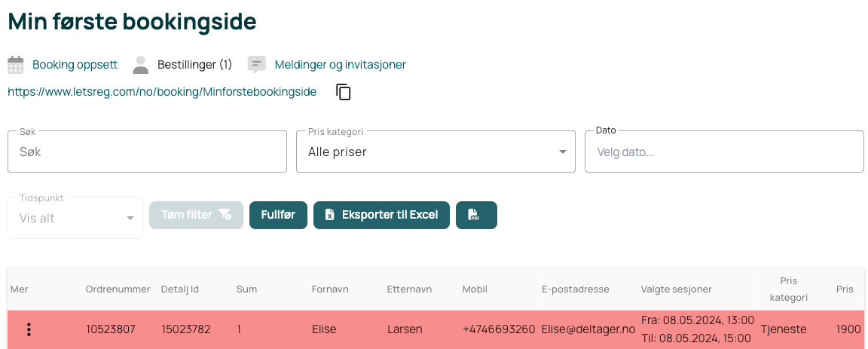This screenshot has height=349, width=868.
Task: Focus the Søk search input field
Action: (x=147, y=152)
